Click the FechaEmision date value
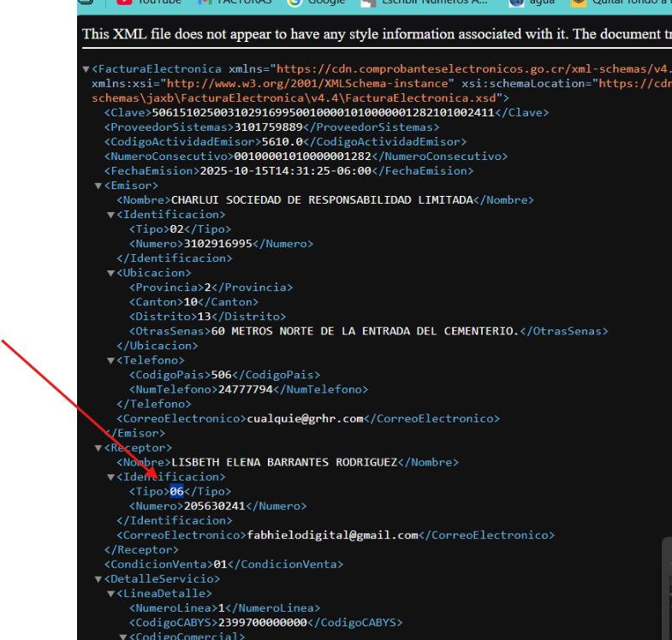672x640 pixels. (285, 171)
